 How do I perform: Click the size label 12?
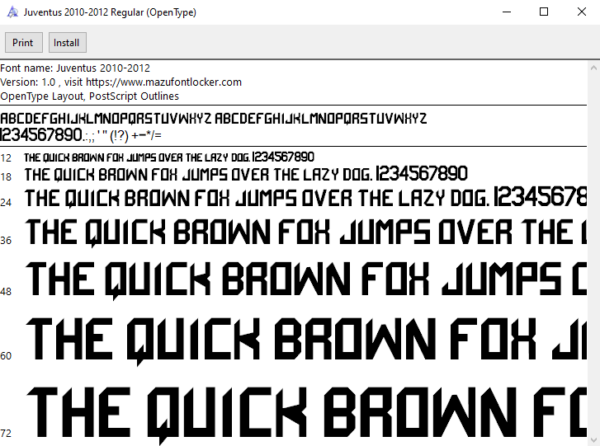6,158
